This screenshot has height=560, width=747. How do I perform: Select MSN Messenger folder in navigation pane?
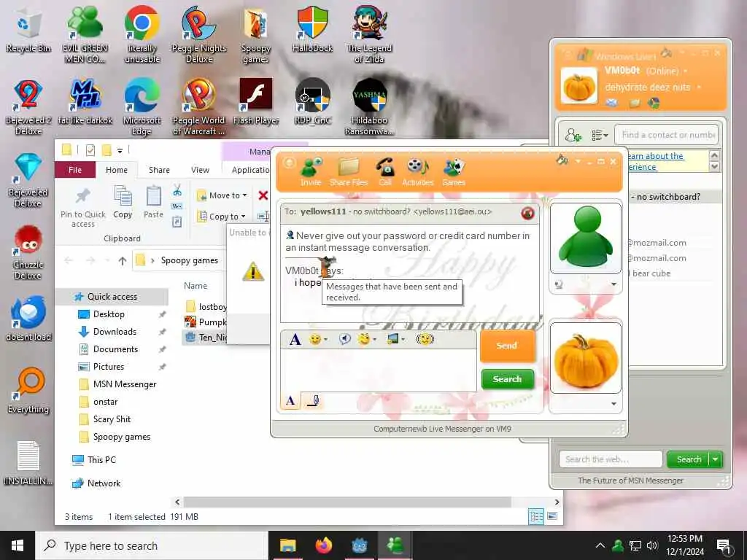point(124,384)
